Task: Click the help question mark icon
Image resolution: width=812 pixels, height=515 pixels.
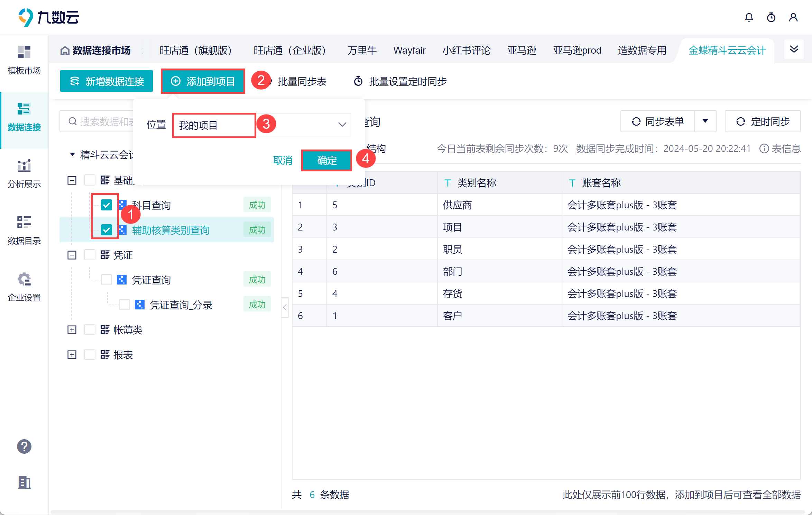Action: (24, 446)
